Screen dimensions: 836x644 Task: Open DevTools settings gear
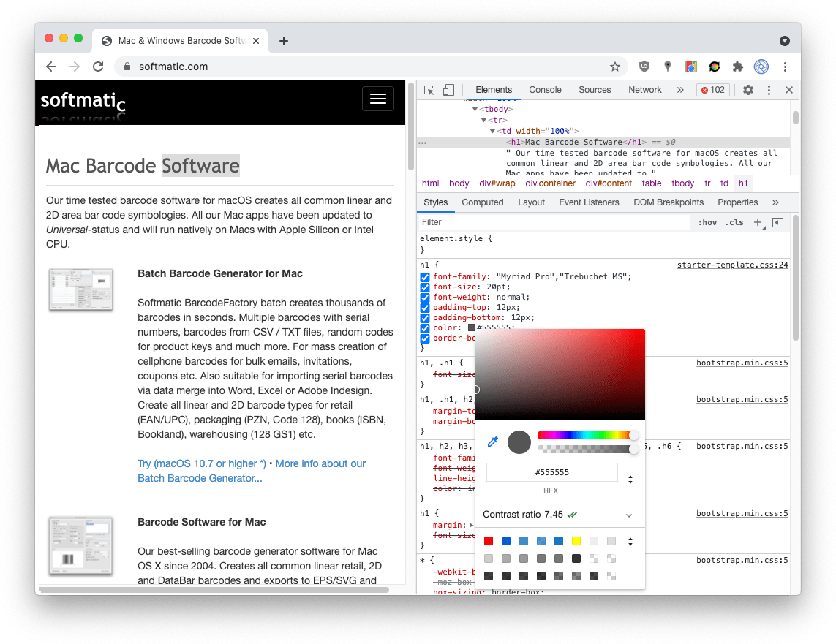pos(747,89)
